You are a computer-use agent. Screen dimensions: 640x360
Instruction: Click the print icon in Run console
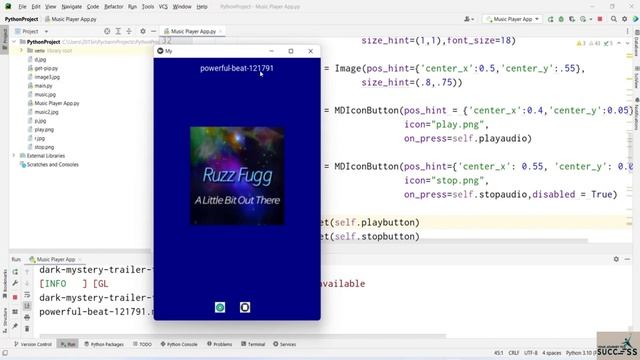(x=27, y=317)
